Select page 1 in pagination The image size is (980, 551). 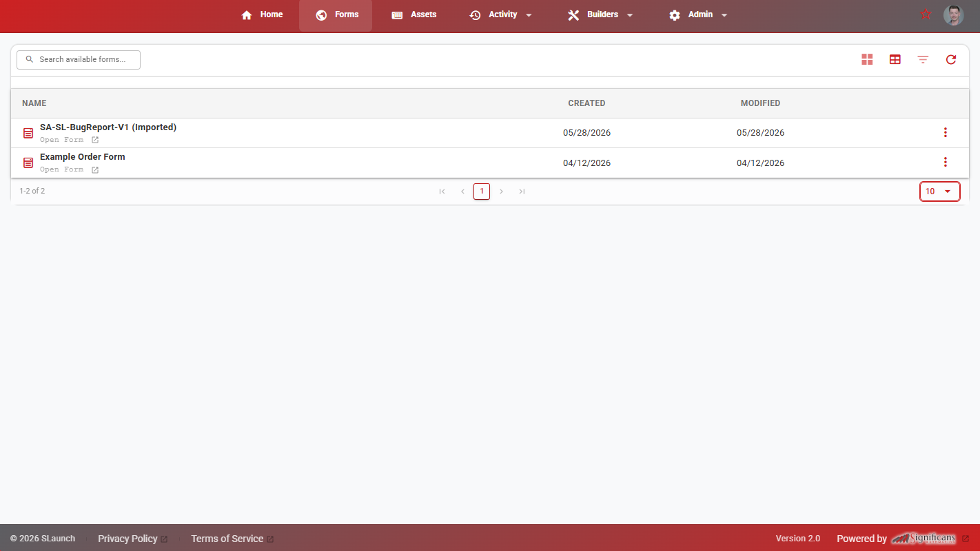[x=482, y=191]
